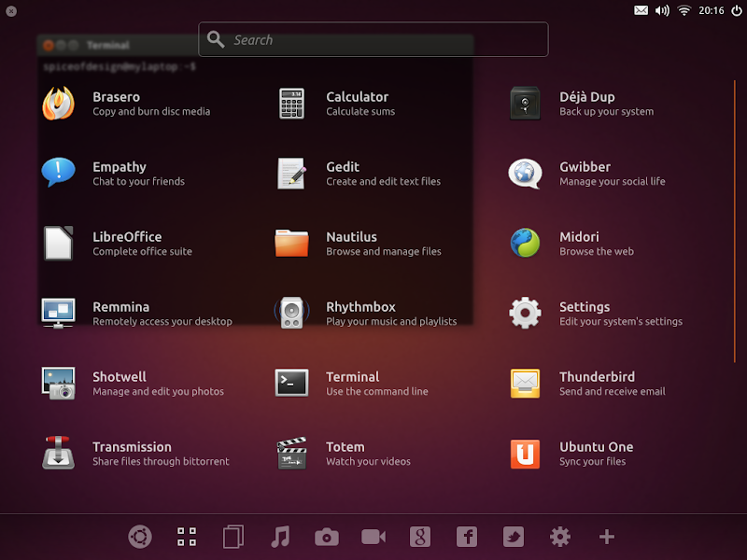The image size is (747, 560).
Task: Open the messaging indicator menu
Action: tap(641, 9)
